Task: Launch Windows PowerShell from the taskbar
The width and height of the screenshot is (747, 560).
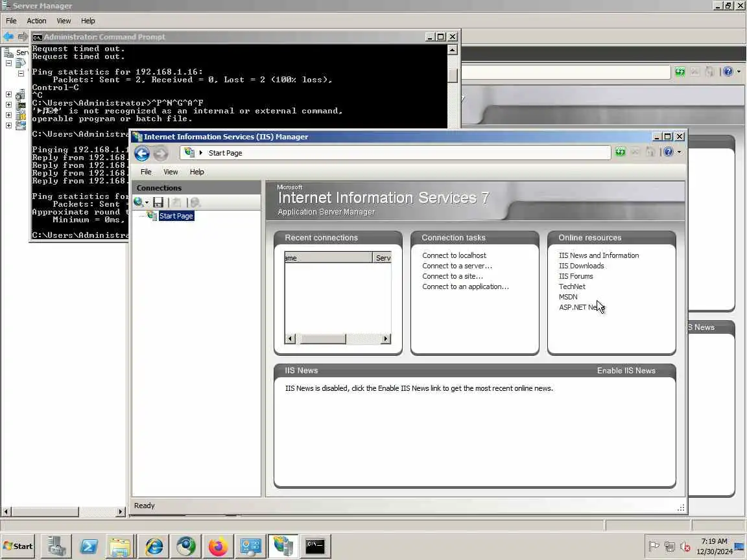Action: pos(89,546)
